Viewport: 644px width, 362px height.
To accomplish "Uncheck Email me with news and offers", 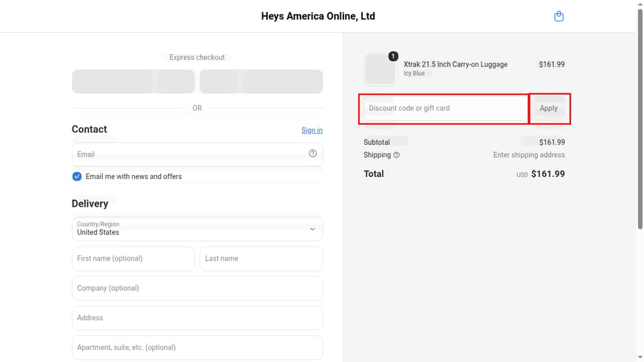I will (76, 176).
